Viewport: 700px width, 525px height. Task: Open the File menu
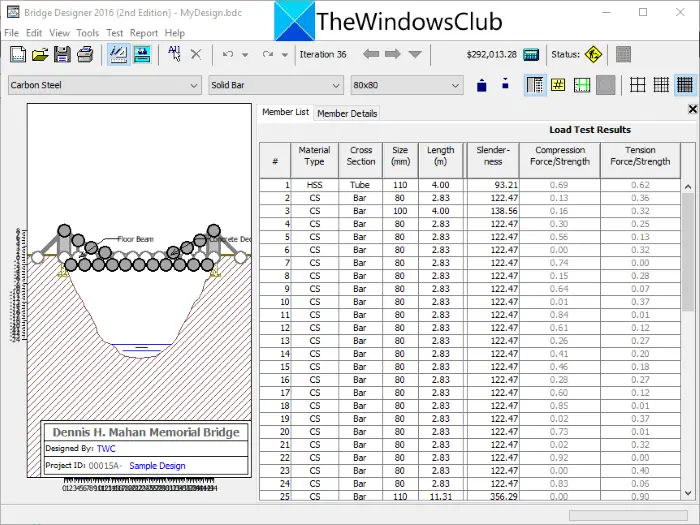12,33
